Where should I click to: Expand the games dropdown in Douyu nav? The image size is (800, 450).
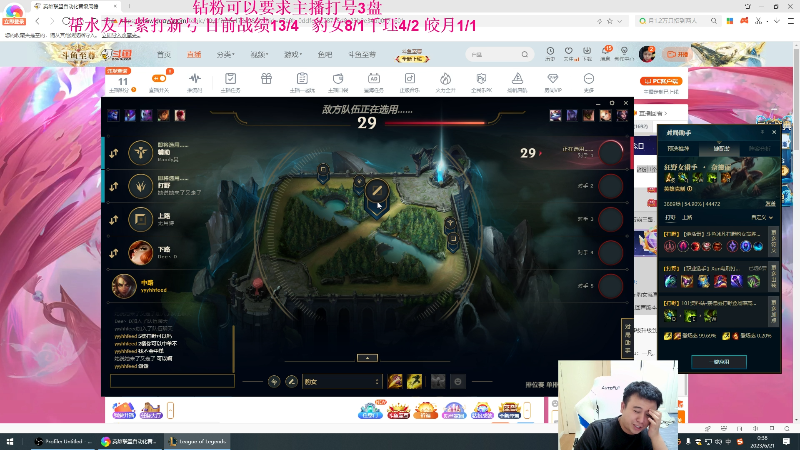click(293, 54)
